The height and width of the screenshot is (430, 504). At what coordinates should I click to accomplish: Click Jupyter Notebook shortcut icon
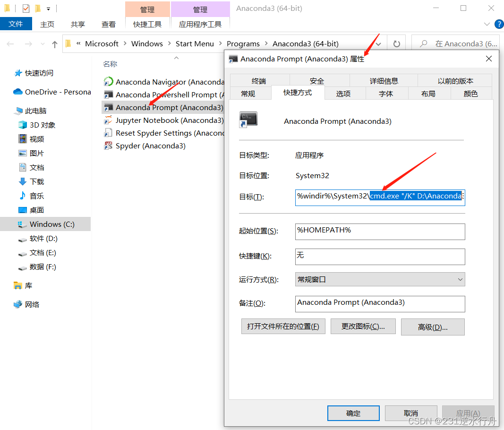108,120
